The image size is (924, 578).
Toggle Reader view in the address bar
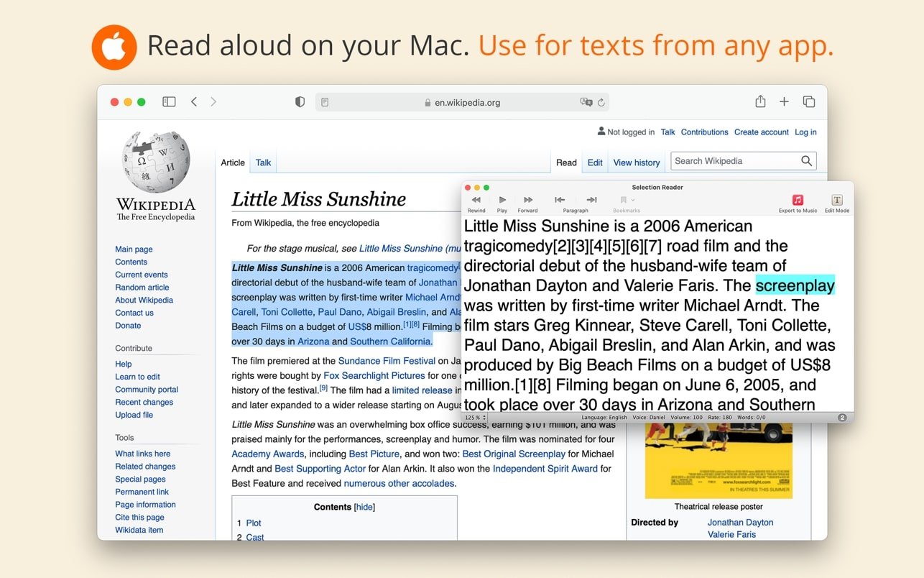pyautogui.click(x=325, y=103)
